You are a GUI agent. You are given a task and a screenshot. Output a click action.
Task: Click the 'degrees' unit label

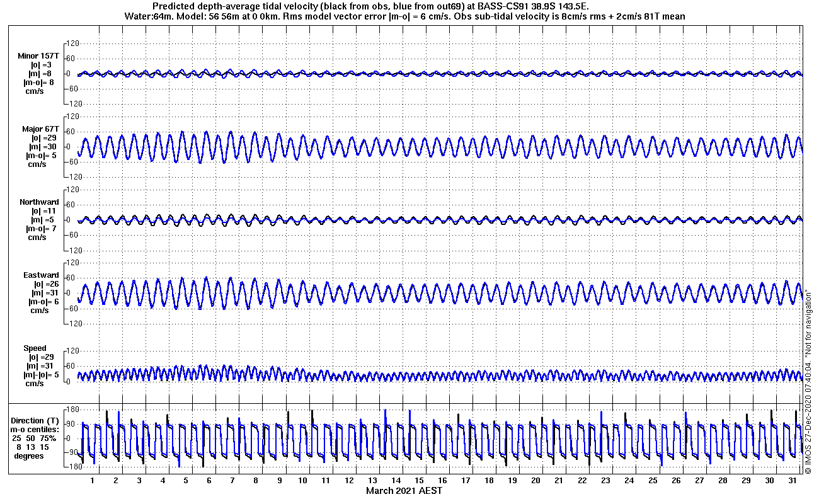tap(30, 455)
